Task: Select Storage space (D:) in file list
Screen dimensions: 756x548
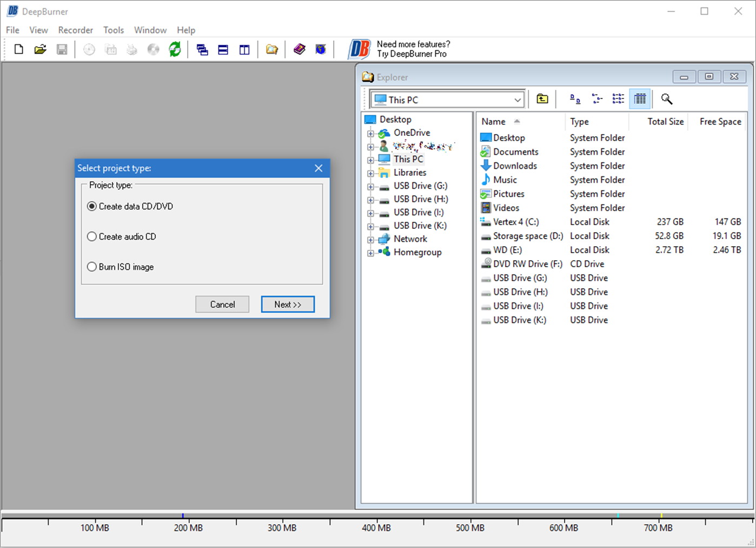Action: click(x=528, y=236)
